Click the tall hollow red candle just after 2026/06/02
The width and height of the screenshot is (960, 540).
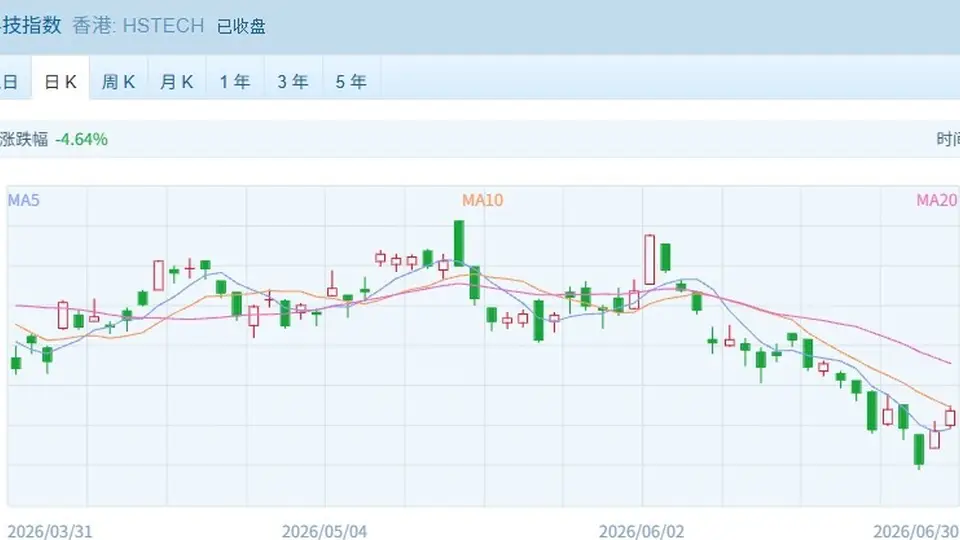tap(650, 260)
